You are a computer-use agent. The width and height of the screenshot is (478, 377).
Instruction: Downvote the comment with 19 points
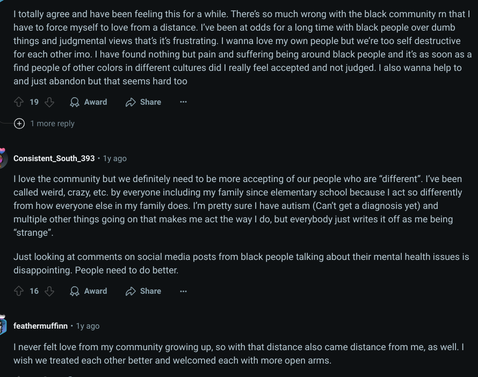49,102
